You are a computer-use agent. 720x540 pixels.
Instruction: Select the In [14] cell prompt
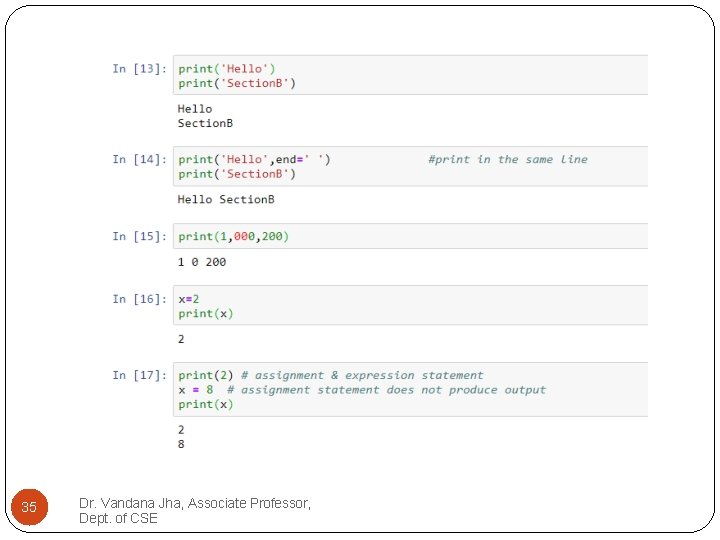click(x=139, y=160)
